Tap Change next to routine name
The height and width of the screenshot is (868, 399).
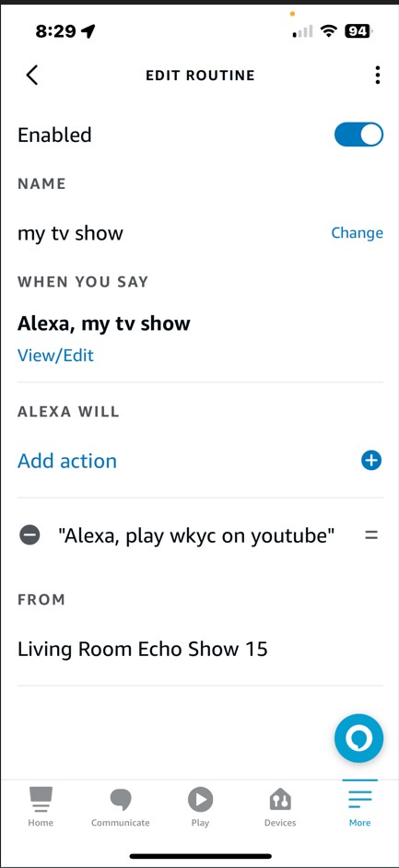click(357, 233)
